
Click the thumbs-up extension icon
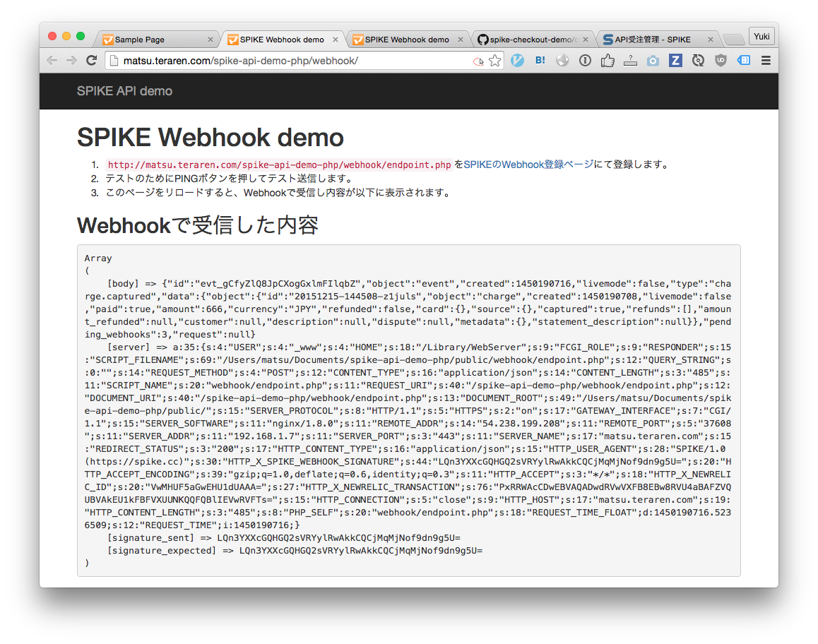(x=607, y=61)
